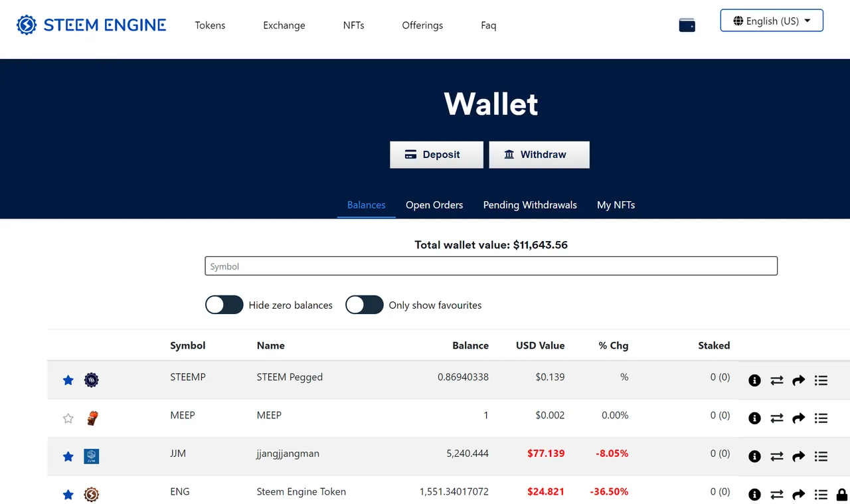Switch to the Pending Withdrawals tab
The image size is (850, 504).
pyautogui.click(x=530, y=205)
